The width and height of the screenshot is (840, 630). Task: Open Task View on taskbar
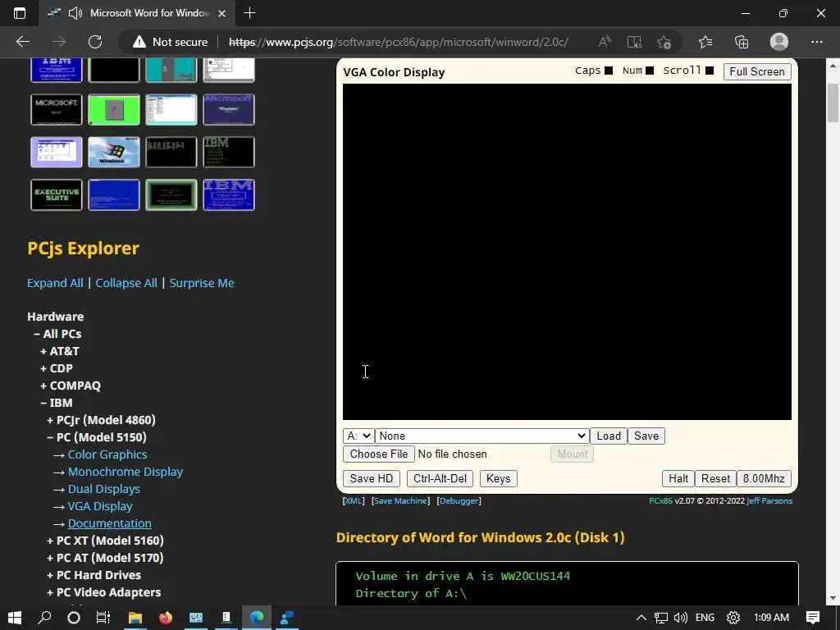103,618
